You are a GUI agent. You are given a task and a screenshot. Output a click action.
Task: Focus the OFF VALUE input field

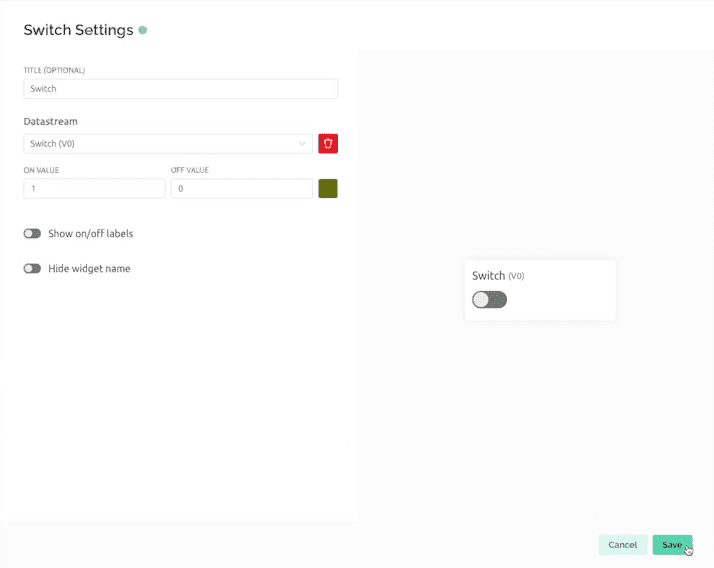coord(241,188)
